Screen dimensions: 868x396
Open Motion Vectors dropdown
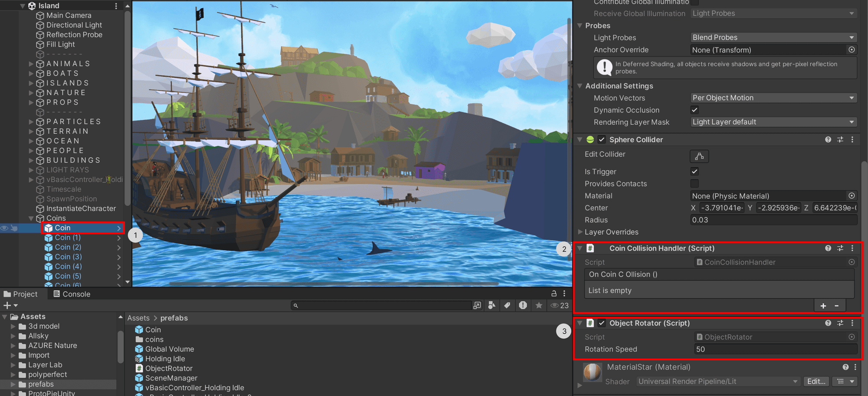tap(773, 98)
